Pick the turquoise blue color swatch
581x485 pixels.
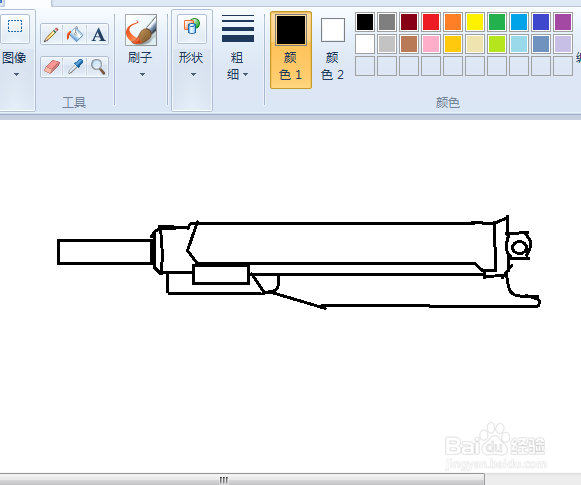tap(519, 22)
